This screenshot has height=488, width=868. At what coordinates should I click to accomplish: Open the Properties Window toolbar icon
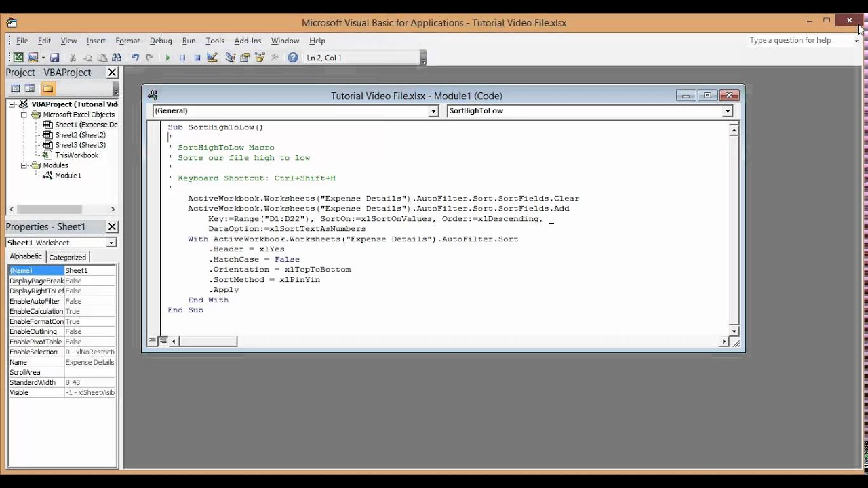[x=245, y=58]
